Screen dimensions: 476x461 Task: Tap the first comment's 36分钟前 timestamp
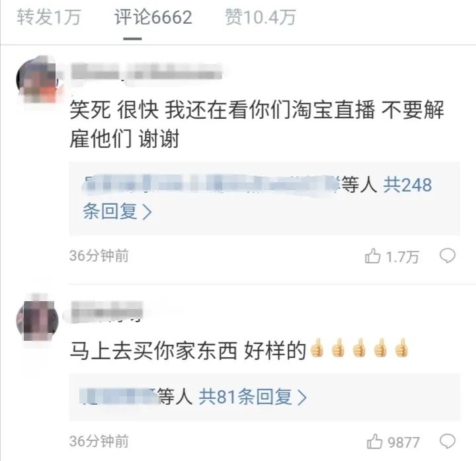pos(99,256)
